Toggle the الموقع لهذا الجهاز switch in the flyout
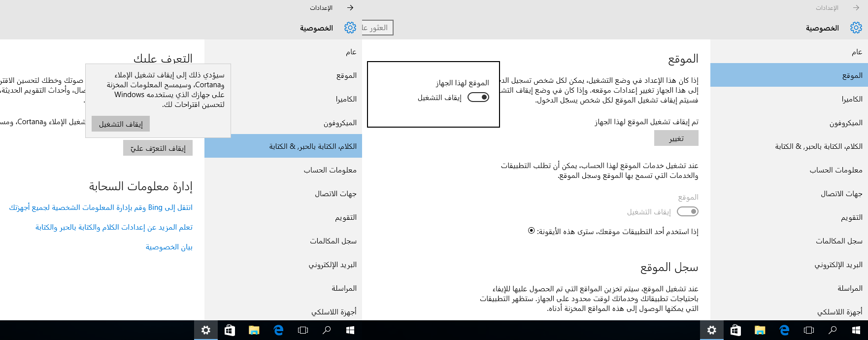868x340 pixels. pos(478,97)
